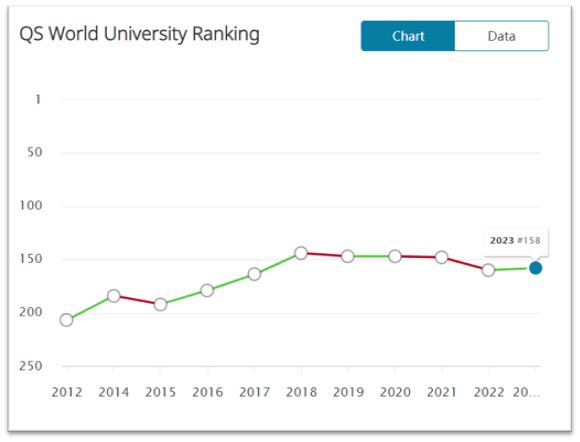Click the 2012 x-axis year label

[x=67, y=392]
